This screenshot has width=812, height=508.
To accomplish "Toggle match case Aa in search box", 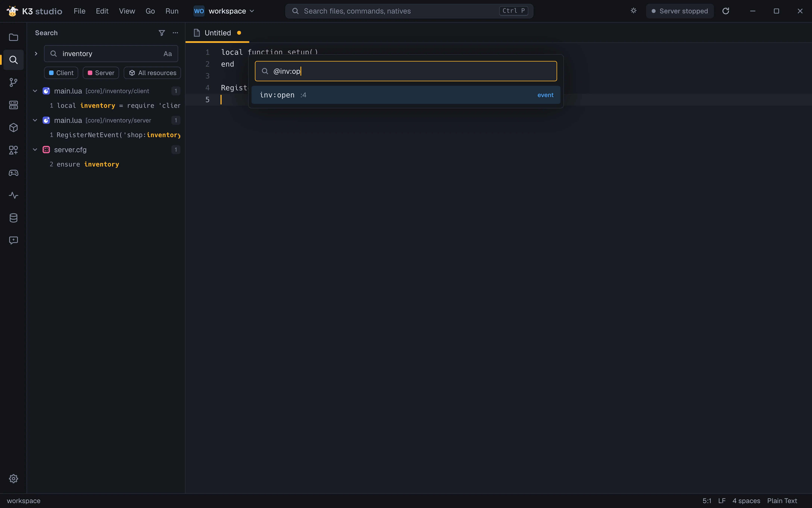I will point(168,54).
